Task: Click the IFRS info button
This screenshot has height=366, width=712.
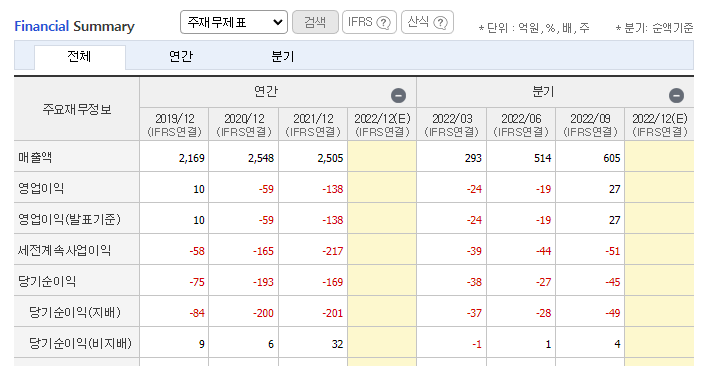Action: click(369, 22)
